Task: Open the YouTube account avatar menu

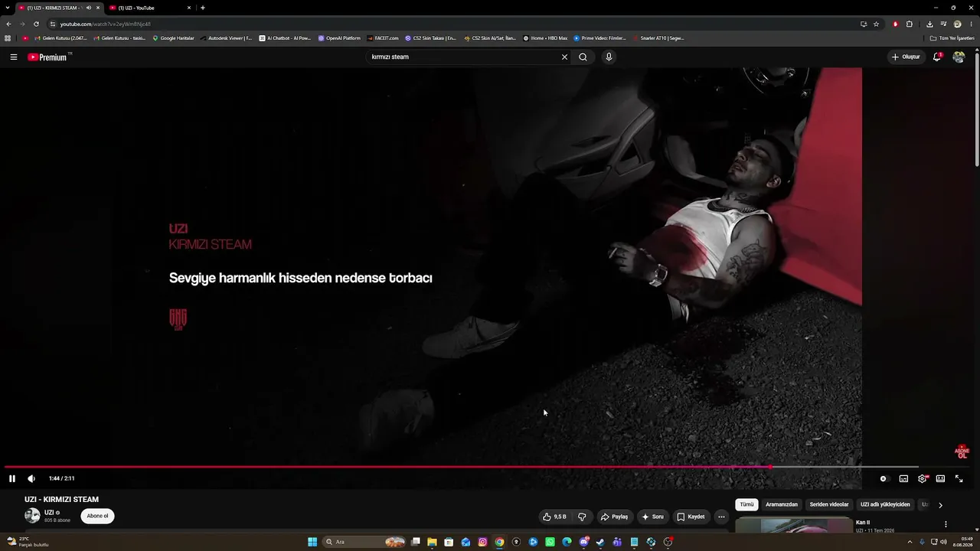Action: [959, 57]
